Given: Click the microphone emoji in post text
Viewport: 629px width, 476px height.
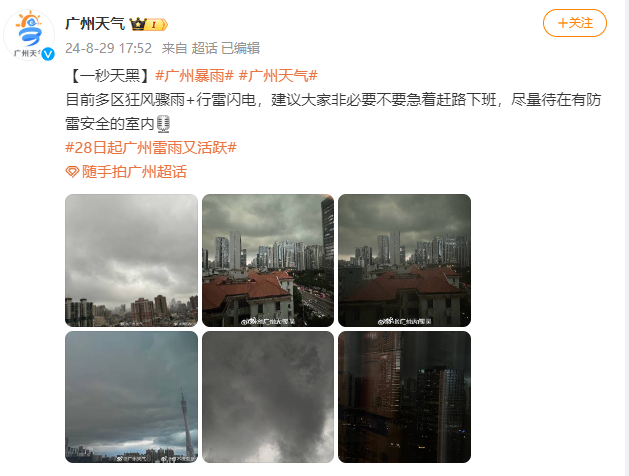Looking at the screenshot, I should click(x=163, y=124).
